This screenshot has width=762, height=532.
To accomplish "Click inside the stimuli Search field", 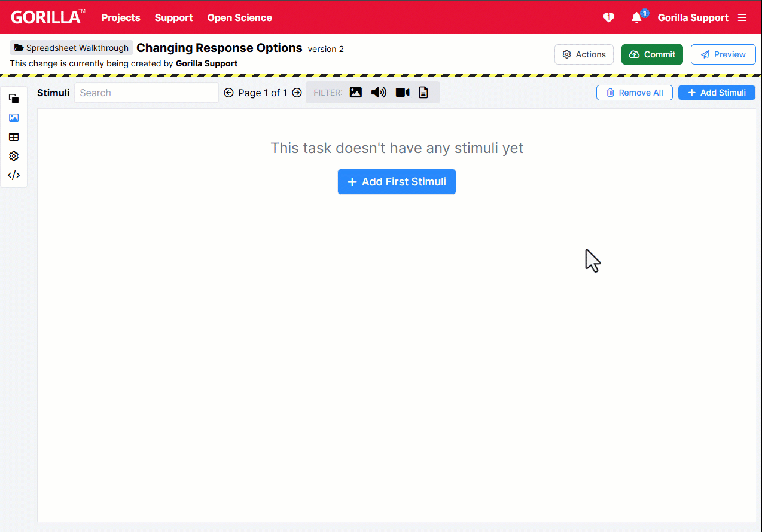I will [x=146, y=93].
